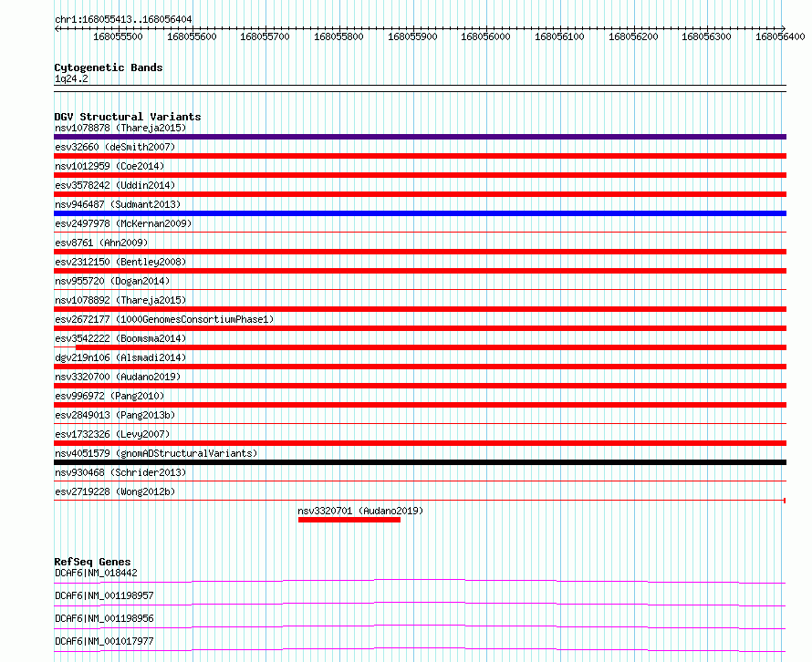812x662 pixels.
Task: Click ruler position 168056000
Action: click(x=485, y=36)
